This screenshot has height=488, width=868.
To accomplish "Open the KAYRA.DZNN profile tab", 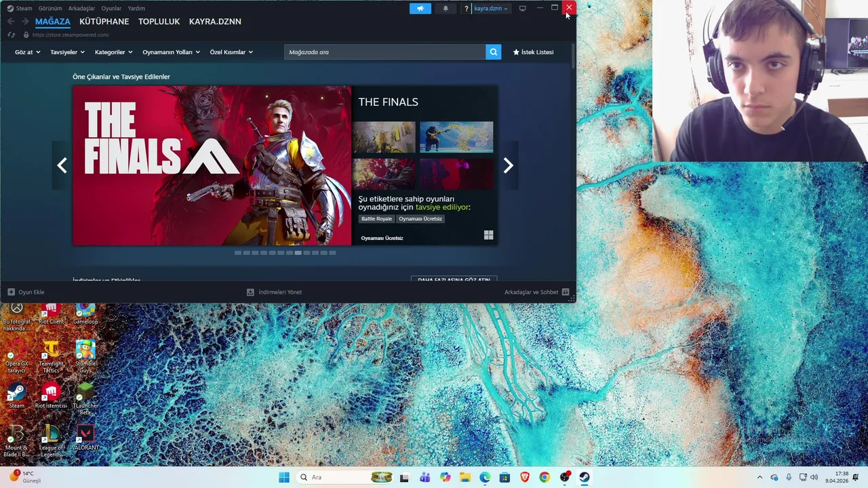I will point(215,22).
